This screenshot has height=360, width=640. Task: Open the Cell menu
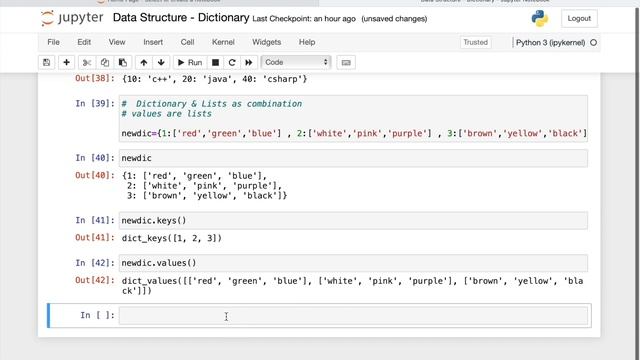click(187, 42)
